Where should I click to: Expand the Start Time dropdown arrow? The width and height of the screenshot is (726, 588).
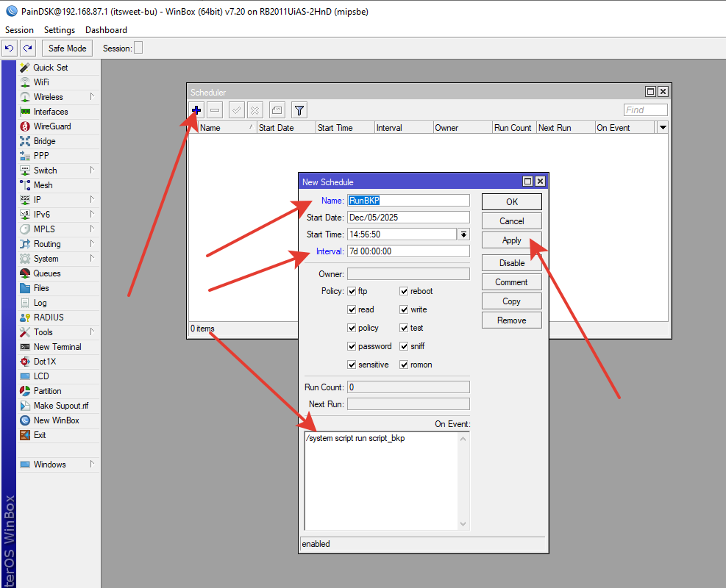(x=463, y=234)
